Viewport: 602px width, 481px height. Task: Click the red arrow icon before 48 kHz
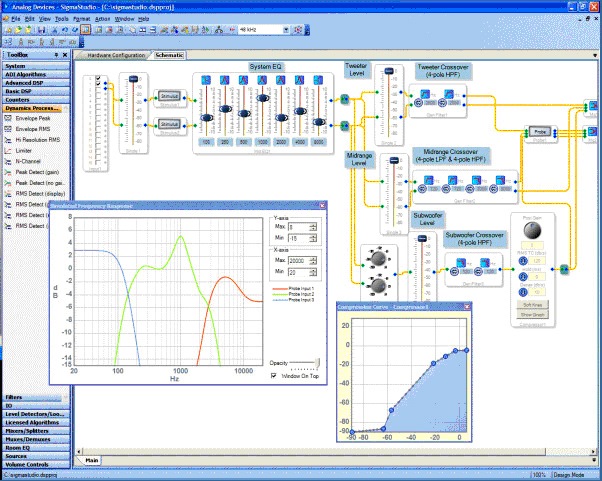(x=232, y=30)
